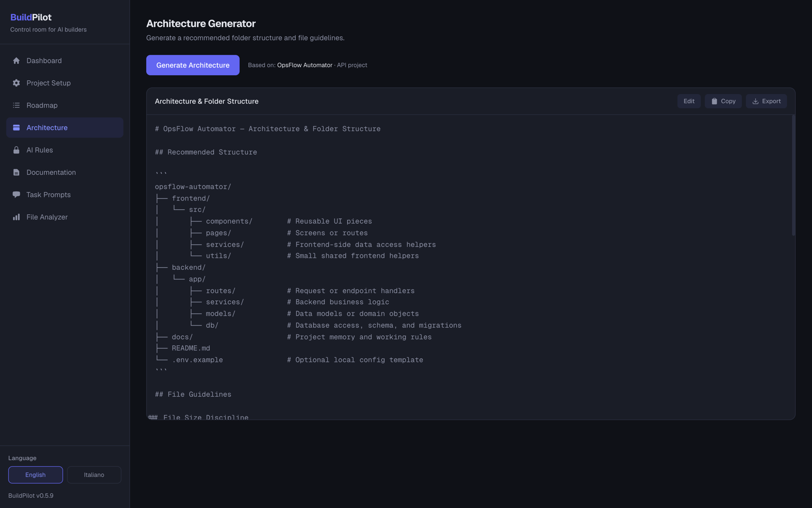Click '# Backend business logic' comment

(338, 302)
